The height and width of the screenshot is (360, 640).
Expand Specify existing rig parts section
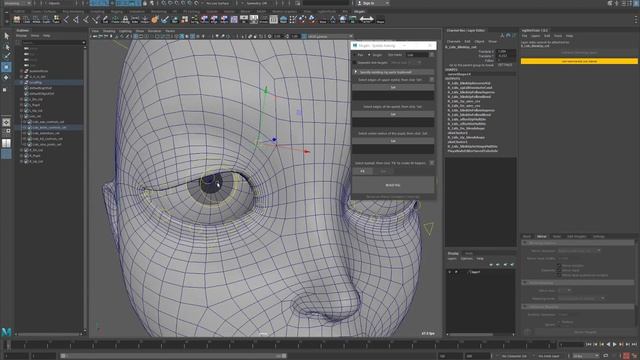pyautogui.click(x=393, y=72)
